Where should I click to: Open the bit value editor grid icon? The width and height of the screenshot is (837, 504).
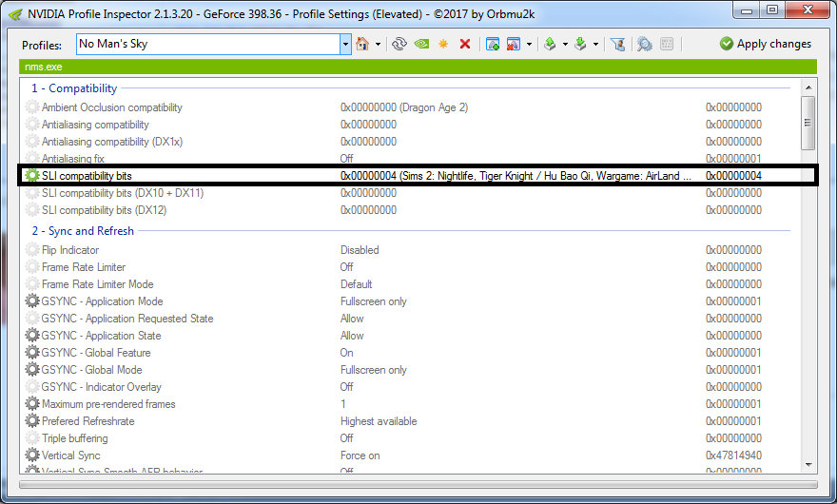(667, 44)
